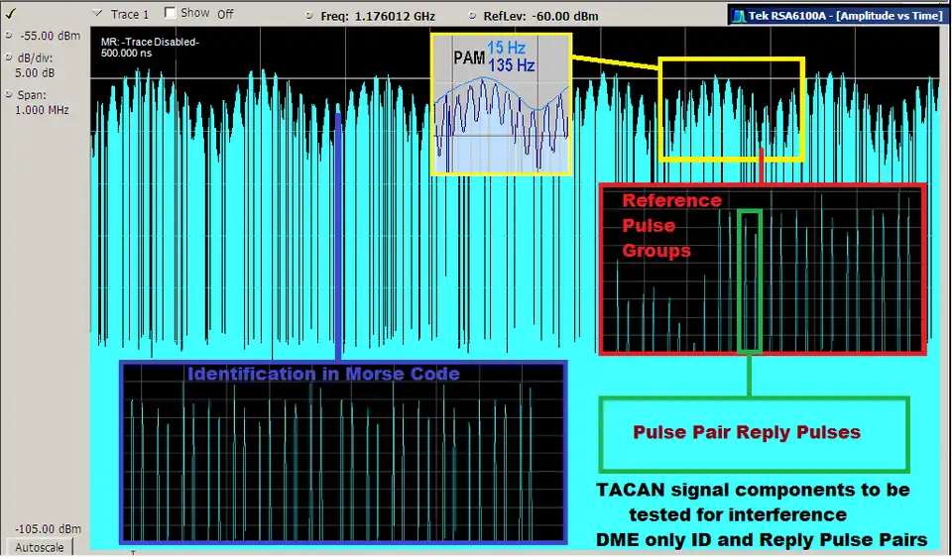Click the Pulse Pair Reply Pulses label box
The image size is (952, 560).
click(754, 434)
